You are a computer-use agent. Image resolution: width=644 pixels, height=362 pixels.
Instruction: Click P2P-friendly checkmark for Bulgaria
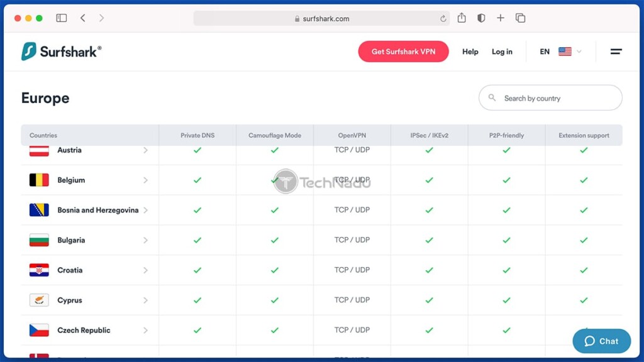(506, 240)
